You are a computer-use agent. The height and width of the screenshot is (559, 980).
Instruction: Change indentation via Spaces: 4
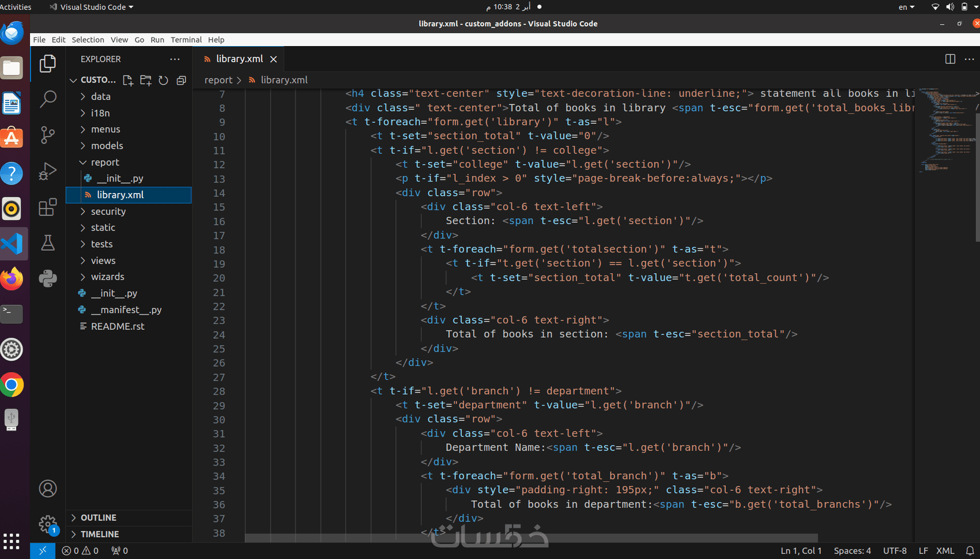[x=852, y=551]
